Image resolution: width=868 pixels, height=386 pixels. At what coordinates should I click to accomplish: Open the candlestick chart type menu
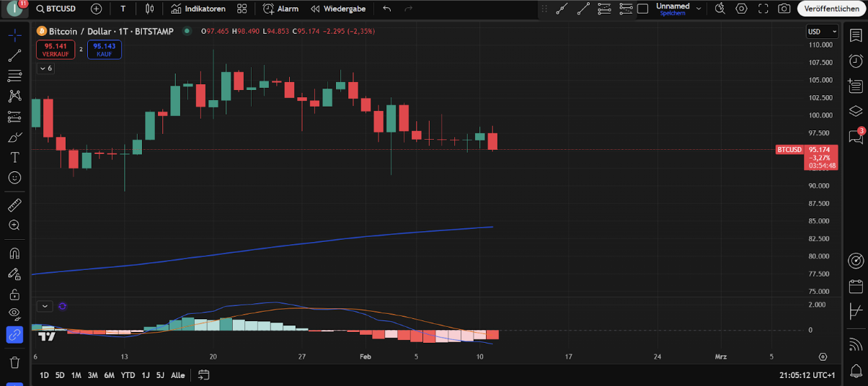[149, 9]
